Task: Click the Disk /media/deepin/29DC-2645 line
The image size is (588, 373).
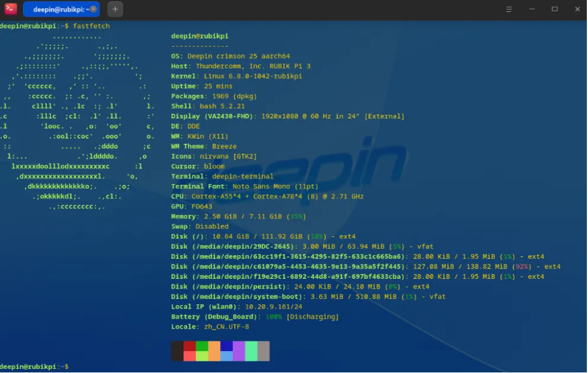Action: pos(302,247)
